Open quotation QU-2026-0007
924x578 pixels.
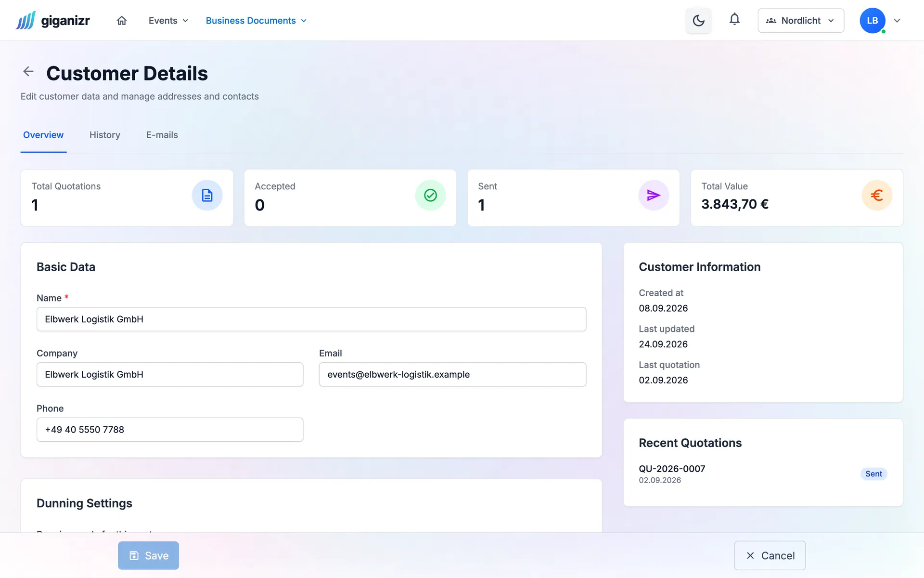coord(672,469)
